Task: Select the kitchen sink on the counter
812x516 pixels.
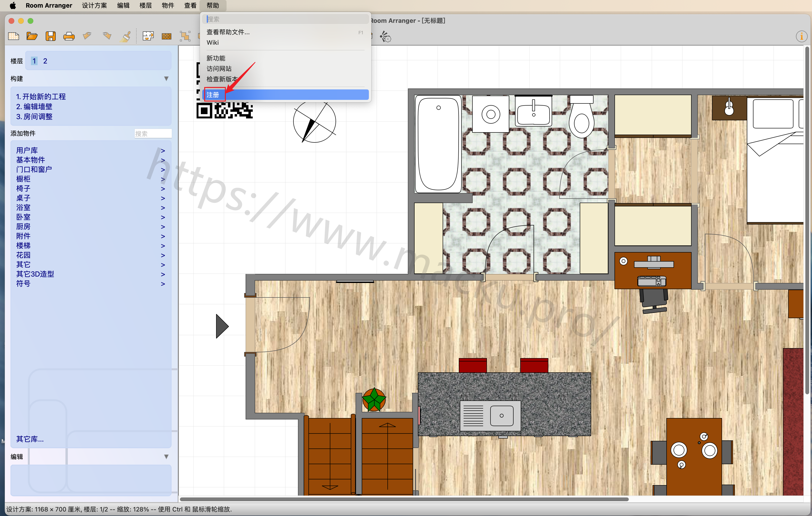Action: pos(490,416)
